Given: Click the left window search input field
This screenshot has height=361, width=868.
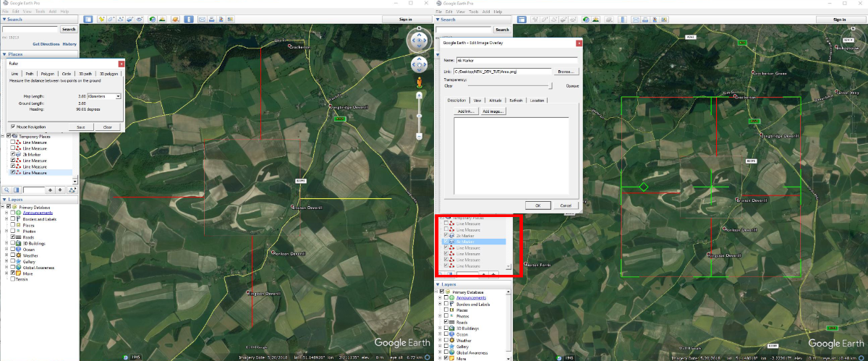Looking at the screenshot, I should coord(29,29).
